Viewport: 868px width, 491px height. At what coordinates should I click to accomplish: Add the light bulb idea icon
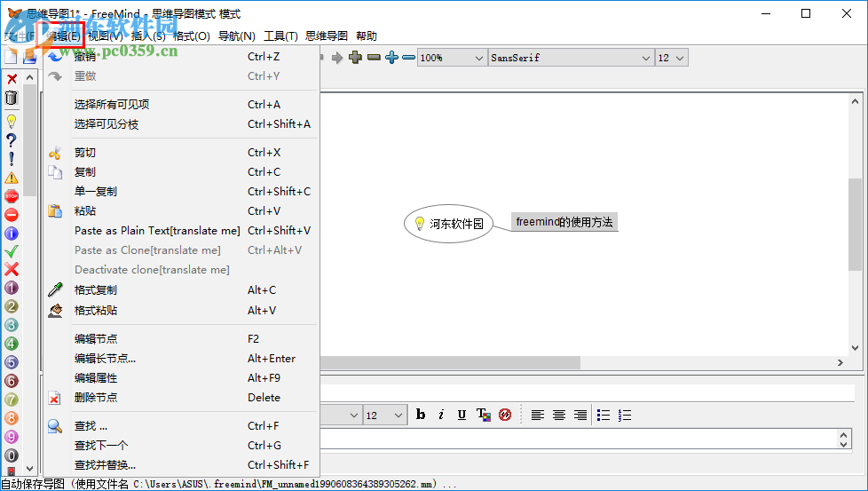[x=12, y=122]
